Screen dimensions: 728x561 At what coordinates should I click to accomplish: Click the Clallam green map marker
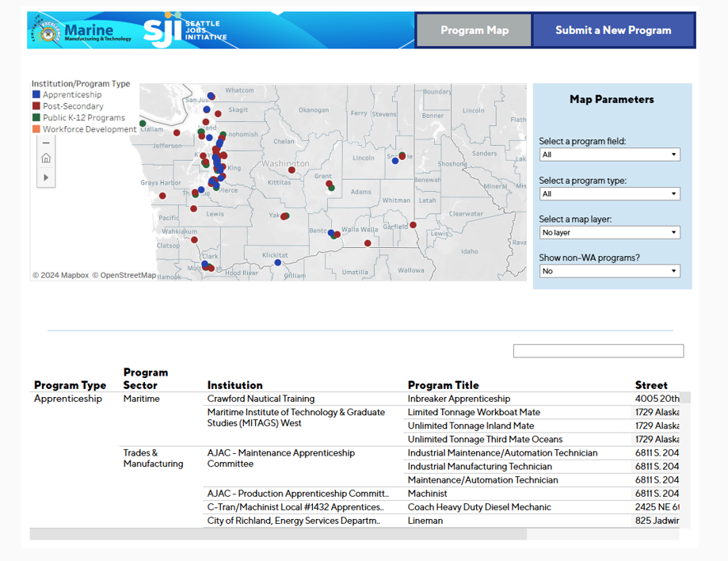tap(143, 124)
